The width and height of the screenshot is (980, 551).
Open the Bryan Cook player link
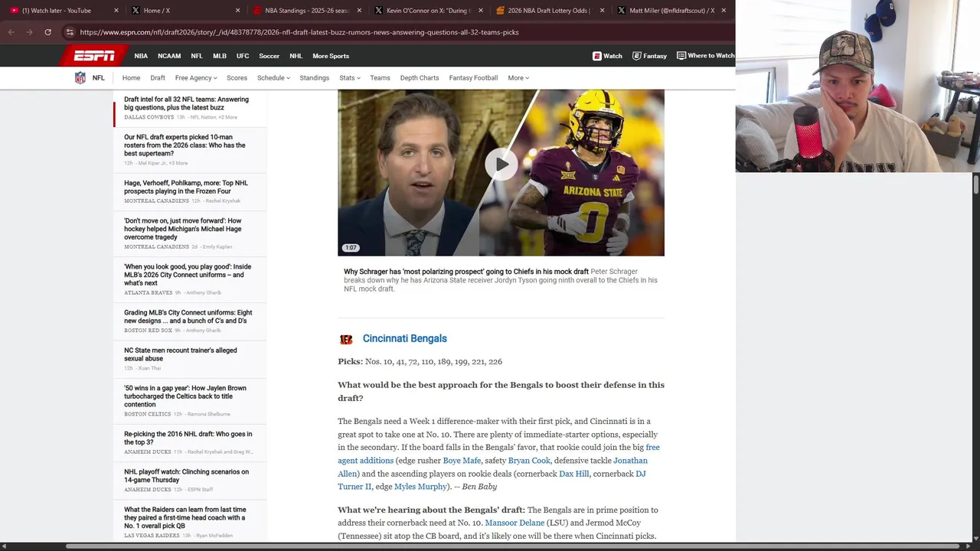[529, 461]
